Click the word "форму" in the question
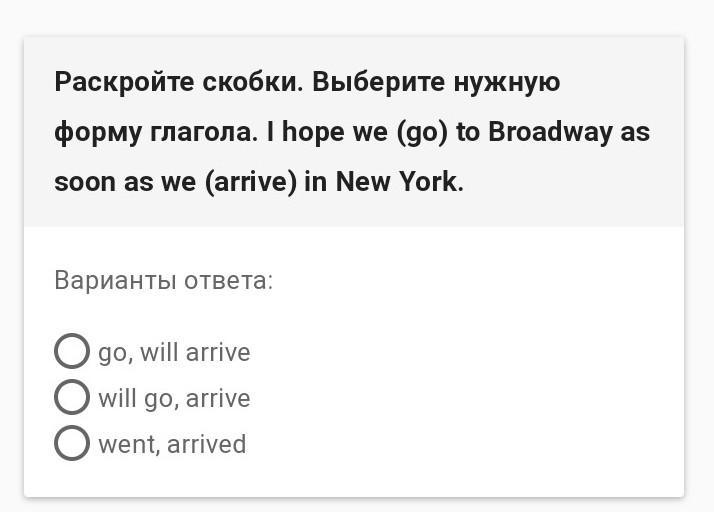714x512 pixels. click(x=90, y=132)
